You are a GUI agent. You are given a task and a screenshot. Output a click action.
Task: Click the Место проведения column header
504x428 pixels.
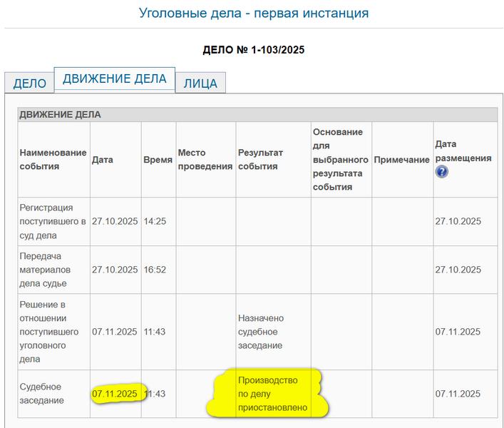[205, 159]
